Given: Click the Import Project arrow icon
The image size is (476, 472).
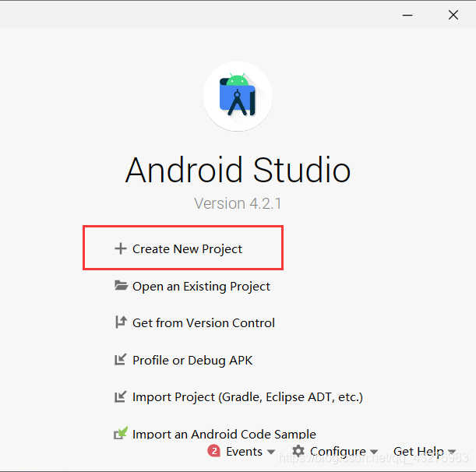Looking at the screenshot, I should (121, 396).
